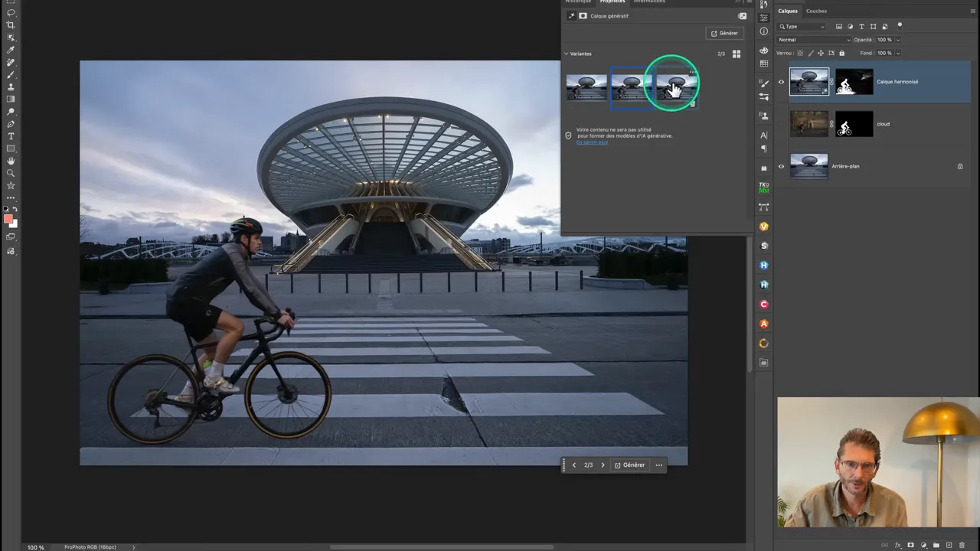Open the Historique panel tab

[x=578, y=2]
